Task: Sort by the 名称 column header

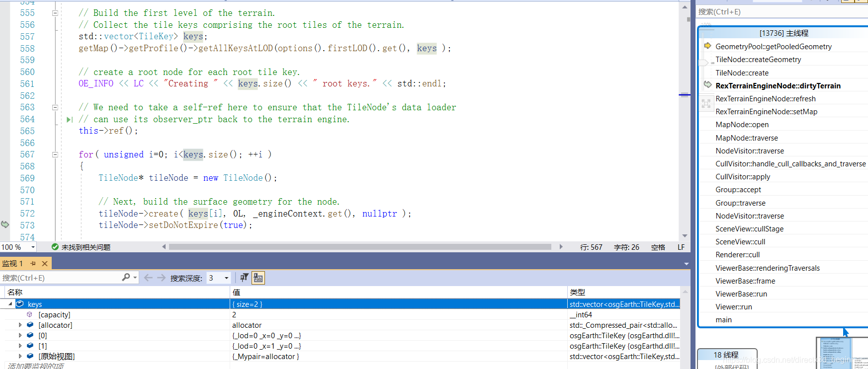Action: [x=117, y=292]
